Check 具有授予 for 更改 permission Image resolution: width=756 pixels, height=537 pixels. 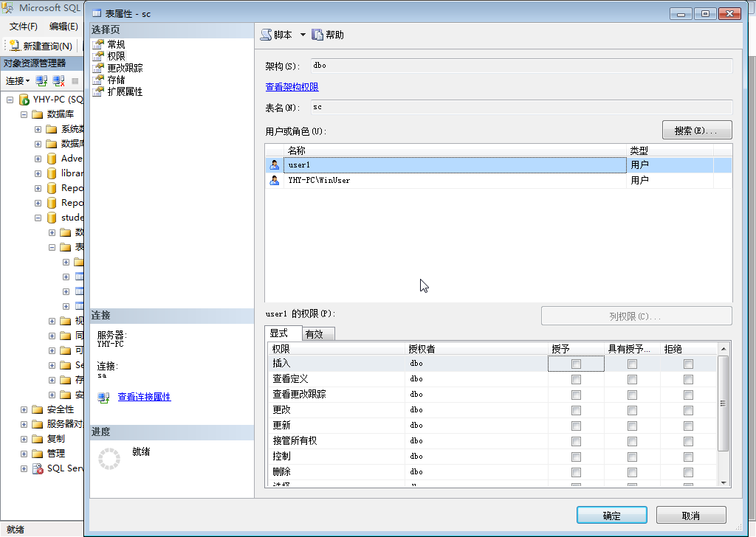point(632,410)
